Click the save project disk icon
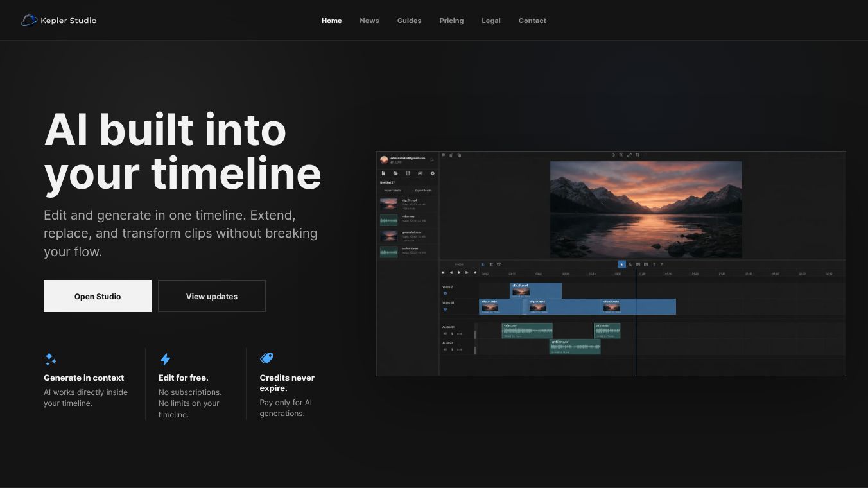Screen dimensions: 868x488 tap(408, 173)
